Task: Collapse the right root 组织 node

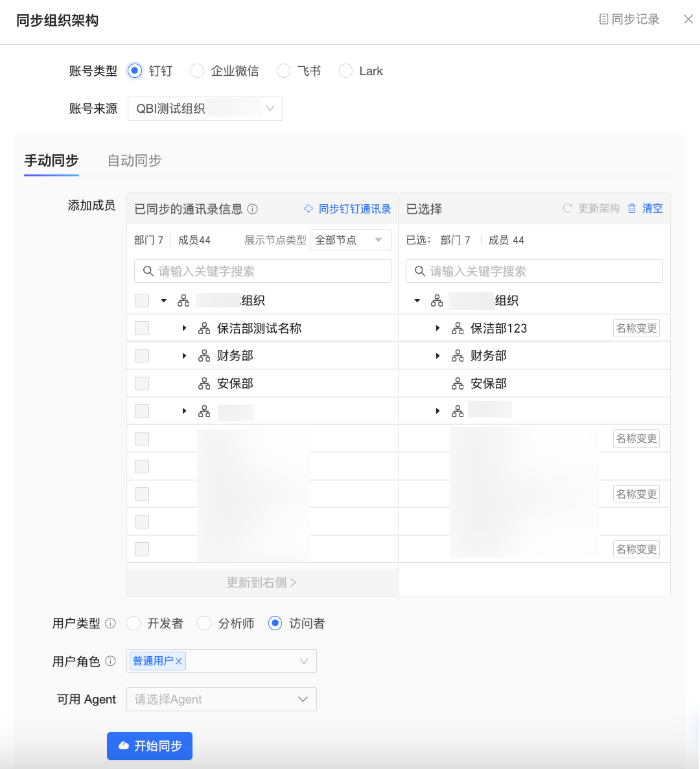Action: point(417,300)
